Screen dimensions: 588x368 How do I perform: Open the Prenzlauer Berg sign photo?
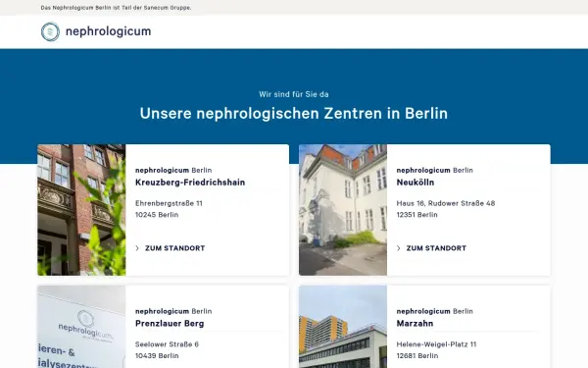[81, 327]
